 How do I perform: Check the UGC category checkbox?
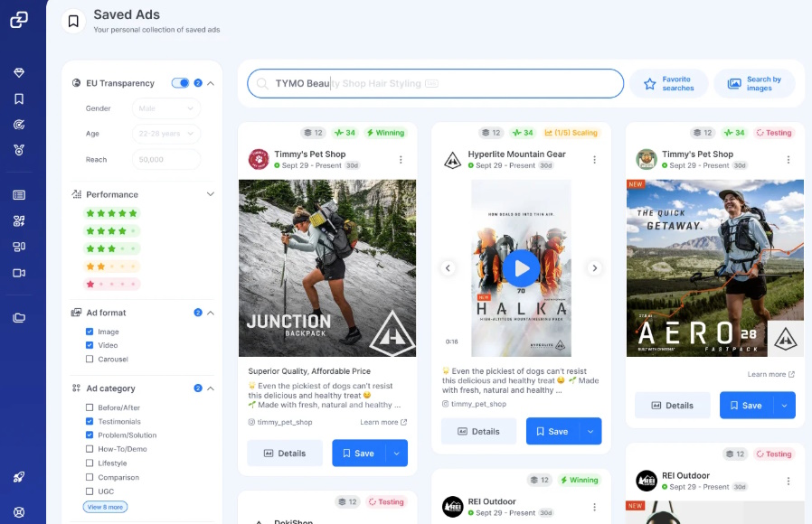click(x=90, y=491)
